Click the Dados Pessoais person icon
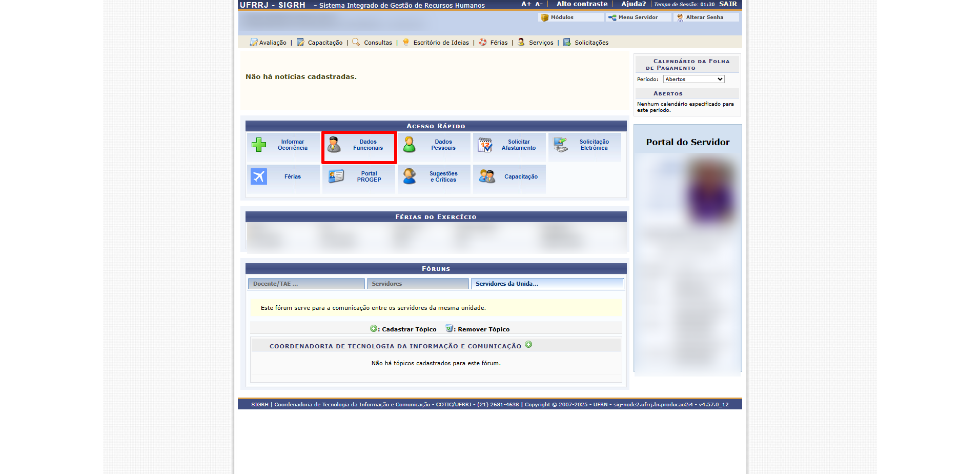Image resolution: width=980 pixels, height=474 pixels. [x=410, y=145]
